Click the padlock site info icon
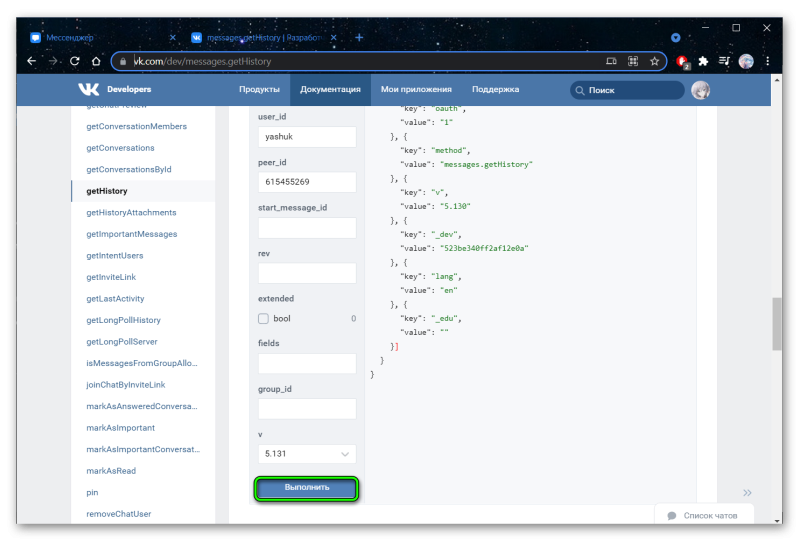 click(123, 61)
